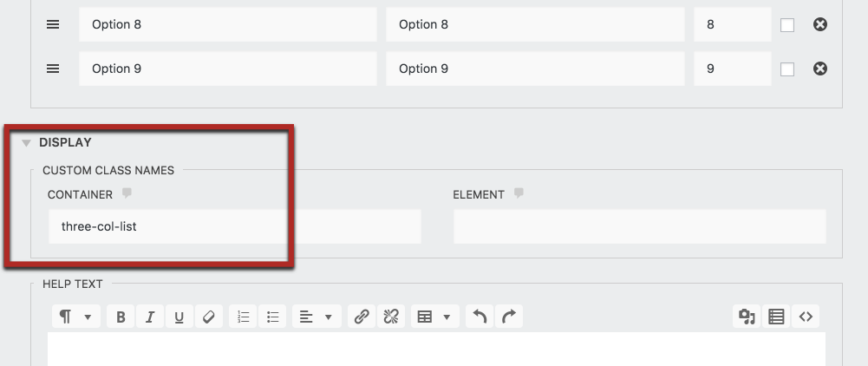This screenshot has height=366, width=868.
Task: Tick the checkbox on Option 8 row
Action: 787,25
